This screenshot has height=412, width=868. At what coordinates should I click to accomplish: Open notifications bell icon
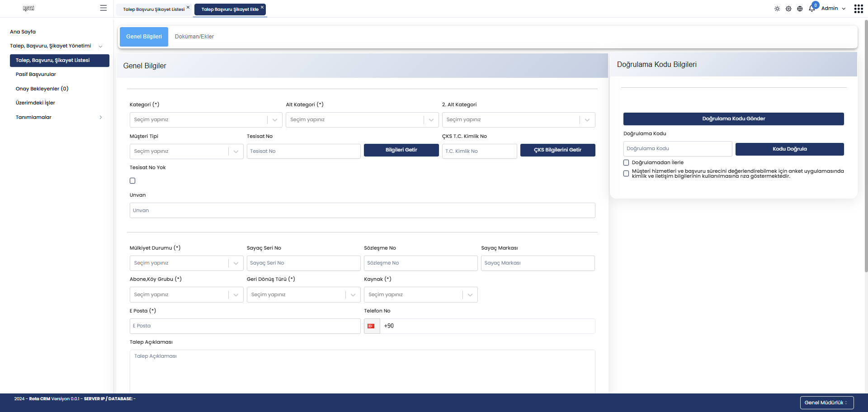812,9
